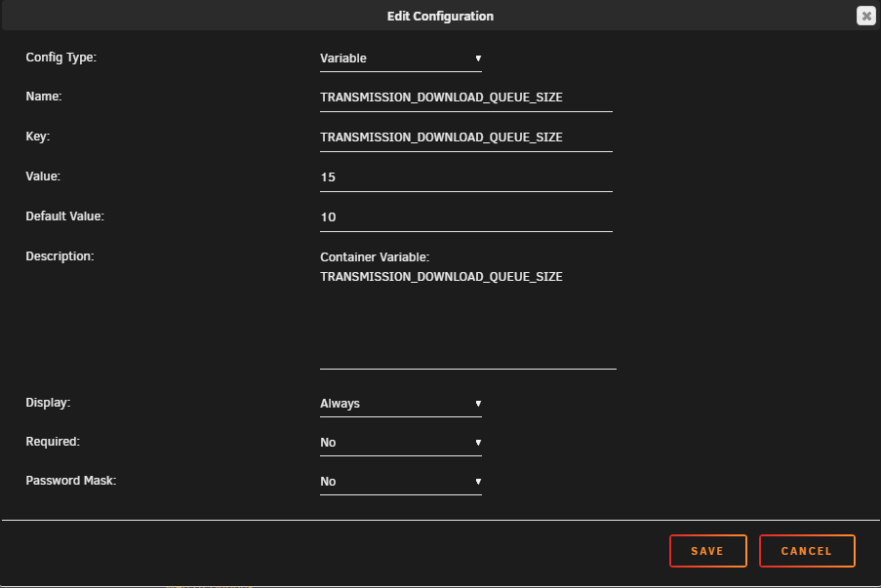Click the Name input field
This screenshot has width=881, height=588.
click(x=465, y=98)
